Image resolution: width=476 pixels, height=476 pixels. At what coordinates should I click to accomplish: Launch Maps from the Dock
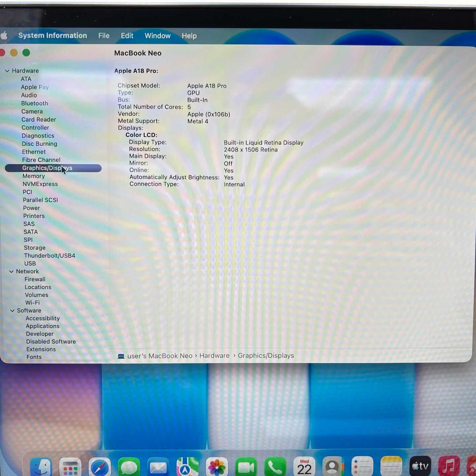(187, 467)
